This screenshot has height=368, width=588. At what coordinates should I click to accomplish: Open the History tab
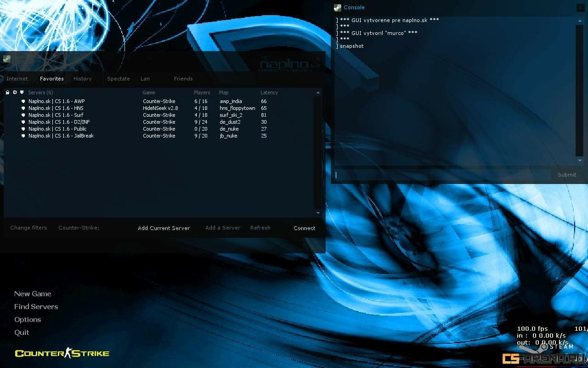83,79
